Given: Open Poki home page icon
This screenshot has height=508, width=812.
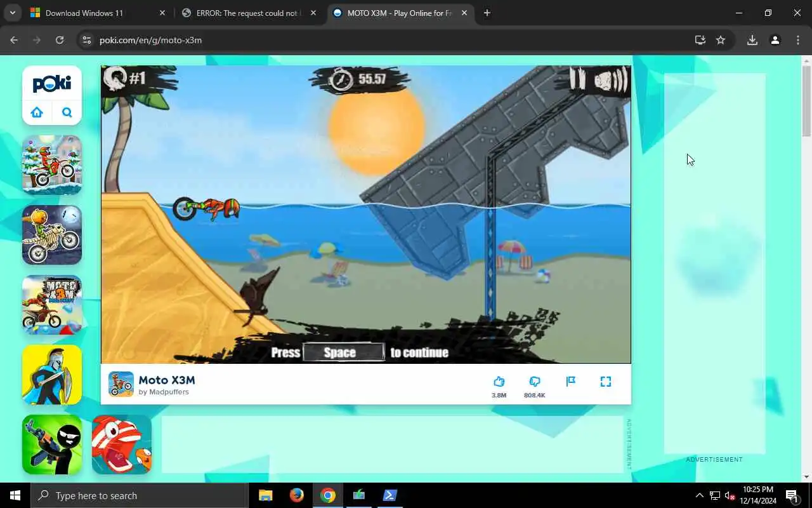Looking at the screenshot, I should [x=37, y=112].
